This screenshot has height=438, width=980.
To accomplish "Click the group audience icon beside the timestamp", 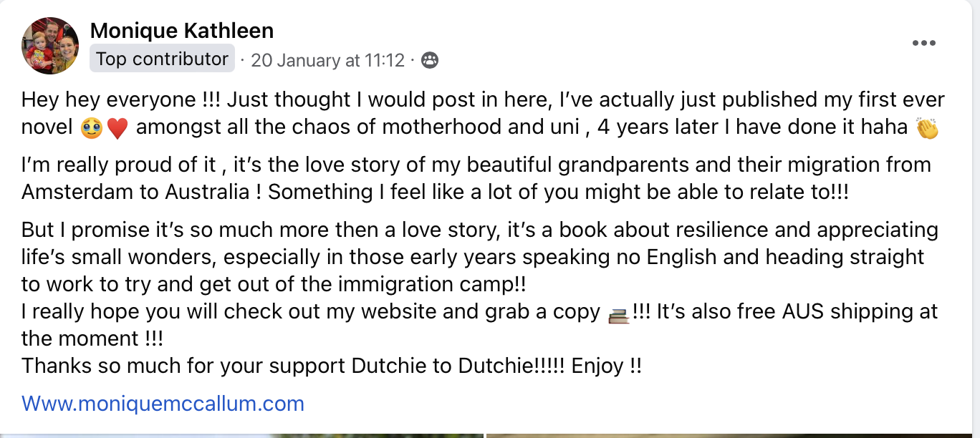I will 430,60.
